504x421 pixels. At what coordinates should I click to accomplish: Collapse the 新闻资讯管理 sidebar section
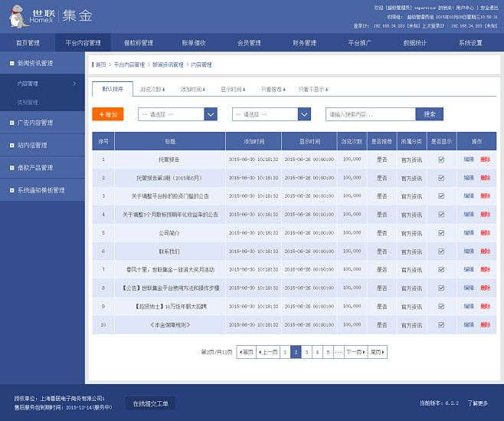(12, 64)
